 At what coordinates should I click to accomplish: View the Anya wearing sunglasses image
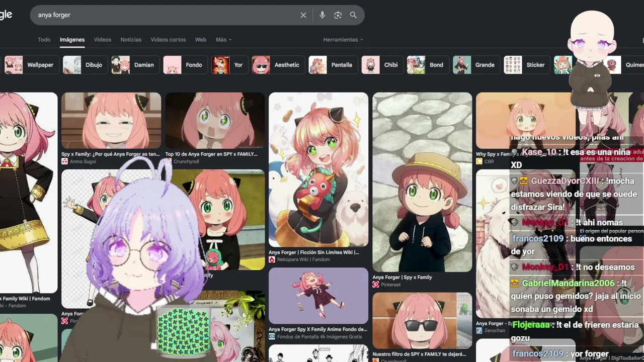tap(422, 320)
